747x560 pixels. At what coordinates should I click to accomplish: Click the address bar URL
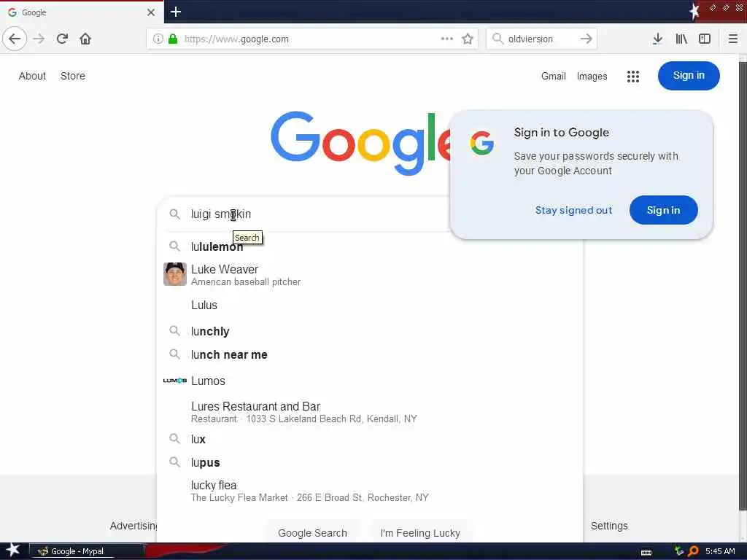click(236, 39)
